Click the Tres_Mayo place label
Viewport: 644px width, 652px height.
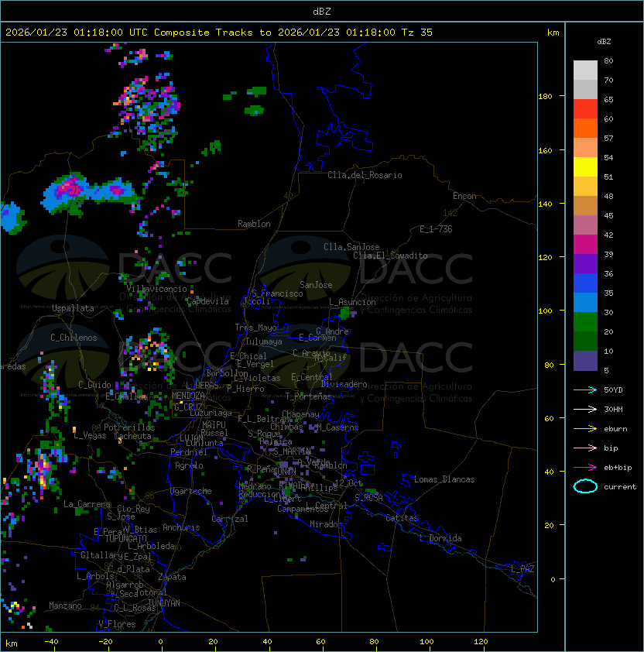[x=255, y=328]
